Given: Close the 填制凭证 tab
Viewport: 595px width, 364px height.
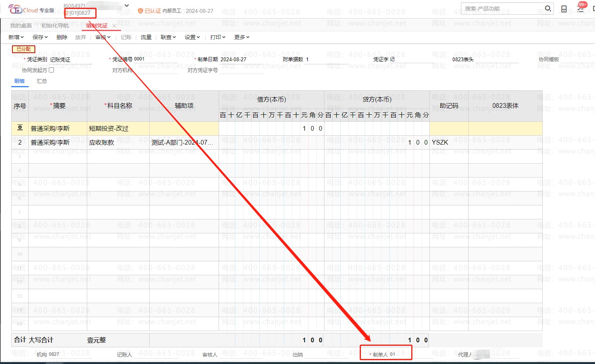Looking at the screenshot, I should click(114, 26).
